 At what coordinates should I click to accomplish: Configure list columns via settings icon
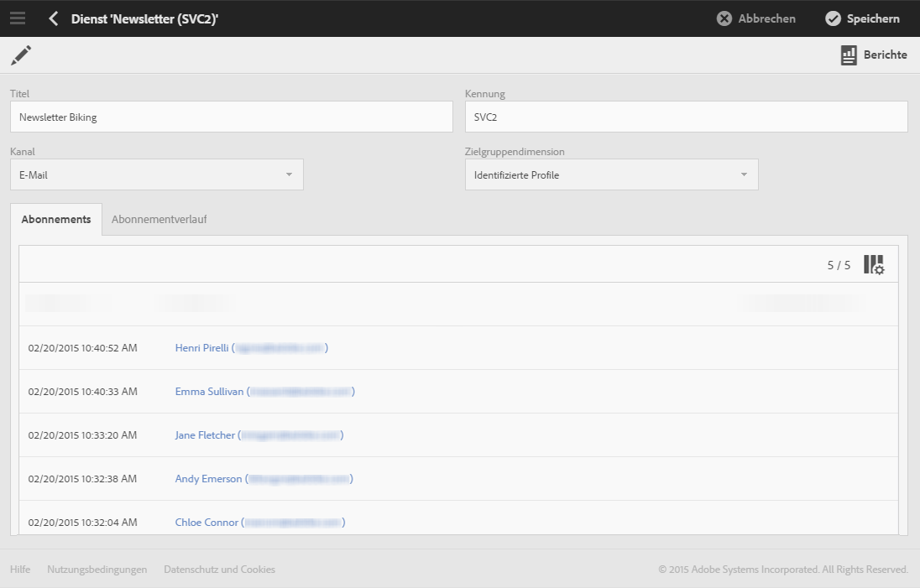(x=874, y=265)
